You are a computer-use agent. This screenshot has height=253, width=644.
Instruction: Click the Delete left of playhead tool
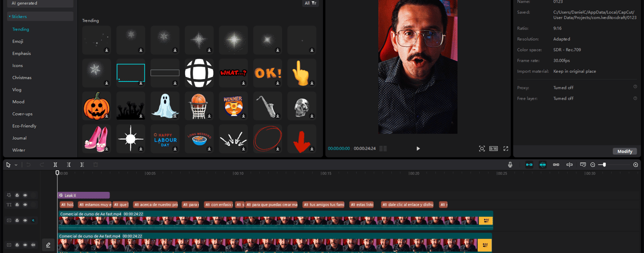tap(69, 165)
